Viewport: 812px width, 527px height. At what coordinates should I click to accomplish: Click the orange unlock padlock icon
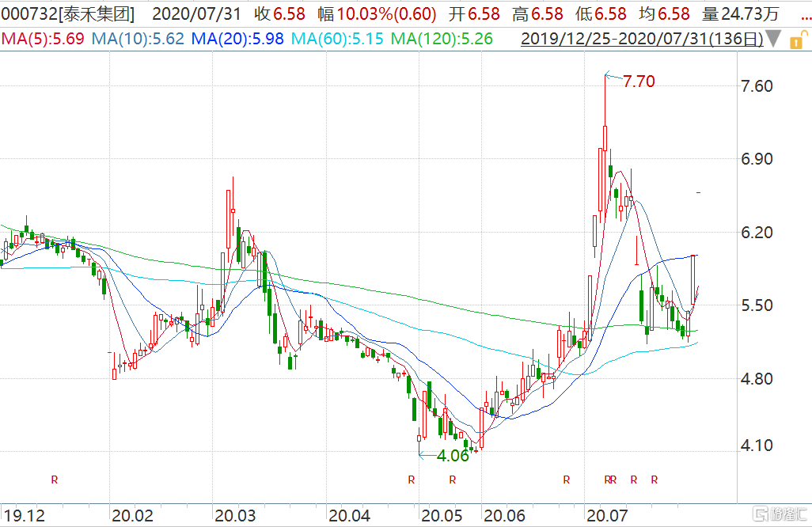799,40
